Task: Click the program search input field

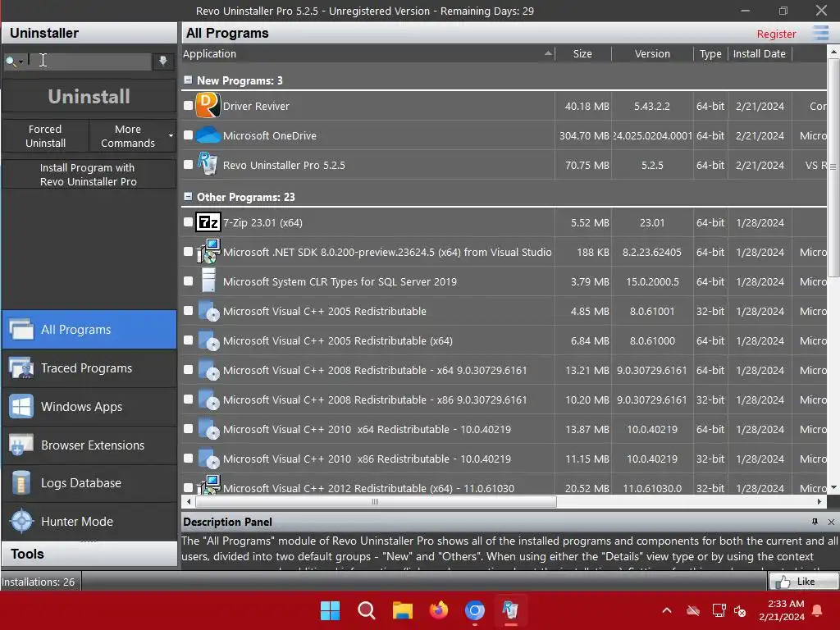Action: pyautogui.click(x=89, y=61)
